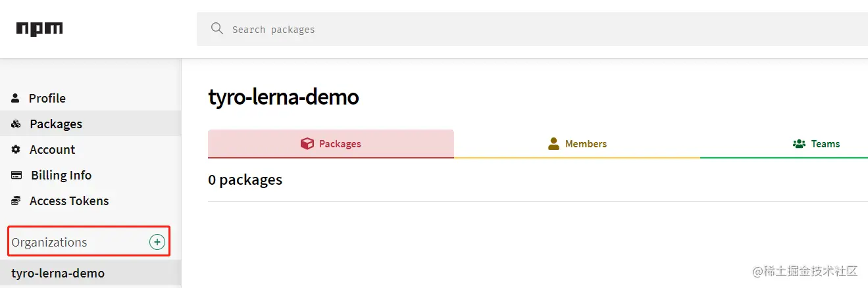Click the npm logo
The height and width of the screenshot is (288, 868).
39,29
